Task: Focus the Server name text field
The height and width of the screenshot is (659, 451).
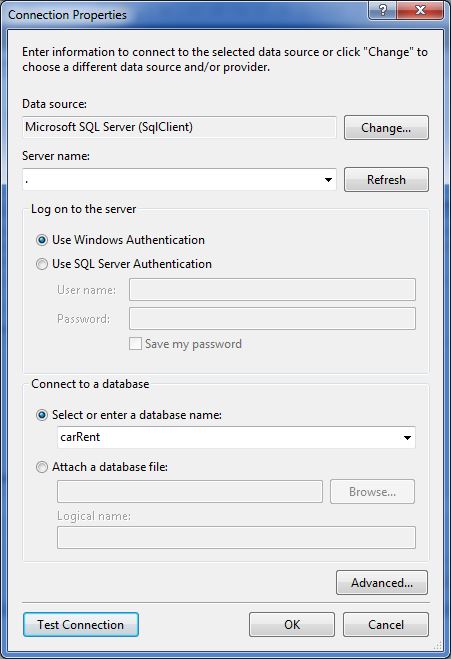Action: tap(171, 180)
